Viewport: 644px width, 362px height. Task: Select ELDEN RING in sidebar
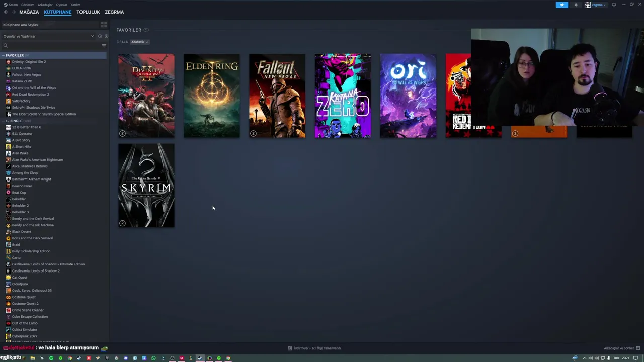pos(21,68)
